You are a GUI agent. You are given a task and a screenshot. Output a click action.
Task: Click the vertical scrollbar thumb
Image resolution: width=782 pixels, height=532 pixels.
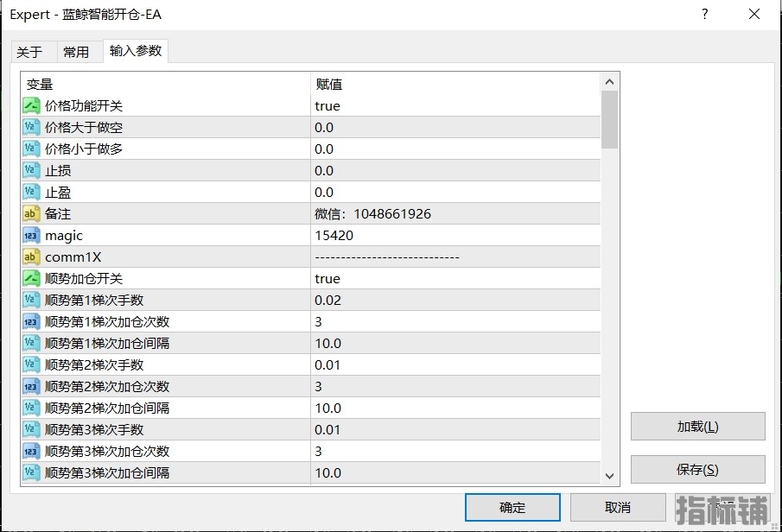pyautogui.click(x=609, y=120)
